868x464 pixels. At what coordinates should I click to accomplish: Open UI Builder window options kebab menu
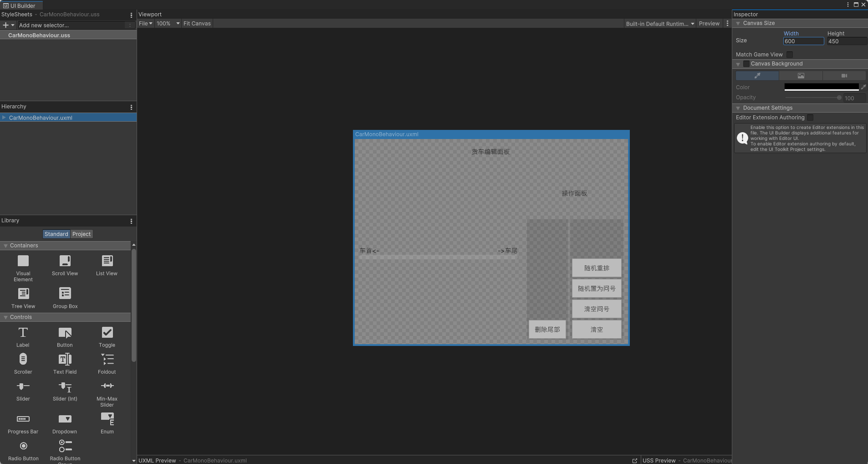[848, 5]
